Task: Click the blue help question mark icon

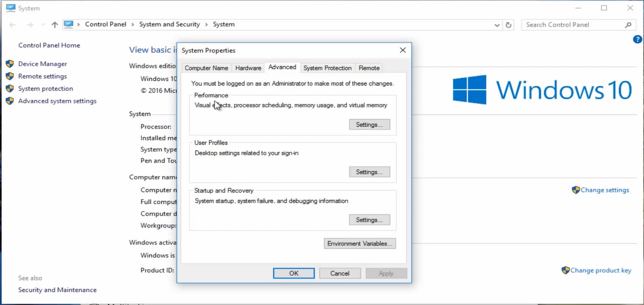Action: (637, 40)
